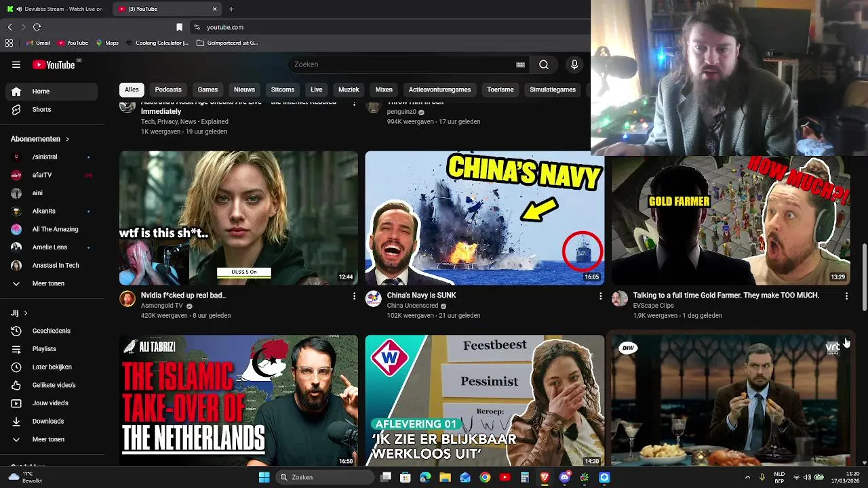
Task: Expand the Jij section chevron
Action: point(26,313)
